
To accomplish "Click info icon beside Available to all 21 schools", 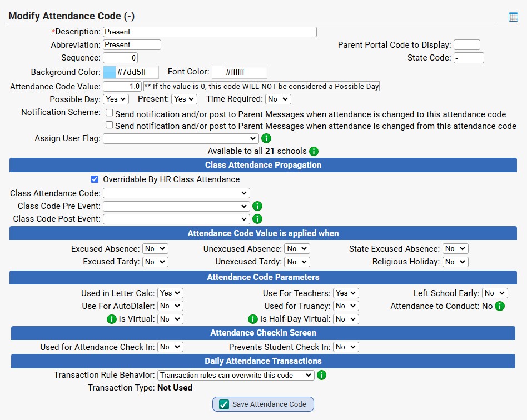I will coord(314,151).
